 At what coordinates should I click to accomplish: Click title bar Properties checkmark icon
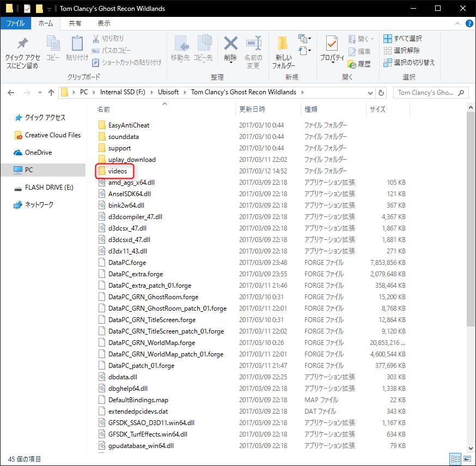pyautogui.click(x=27, y=9)
